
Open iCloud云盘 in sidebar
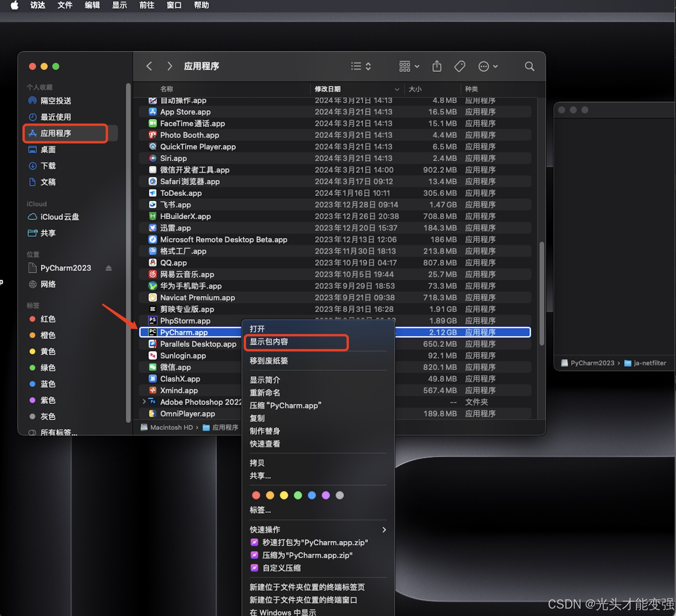53,217
